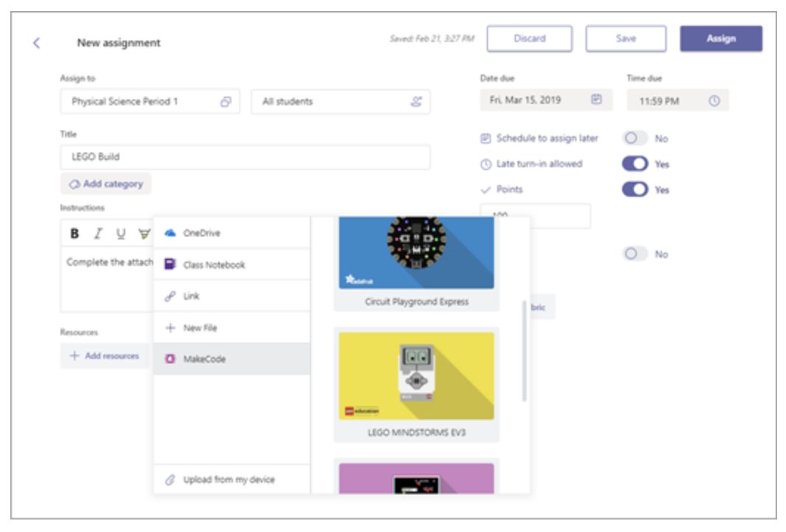This screenshot has width=786, height=532.
Task: Click the paperclip upload icon
Action: (x=170, y=480)
